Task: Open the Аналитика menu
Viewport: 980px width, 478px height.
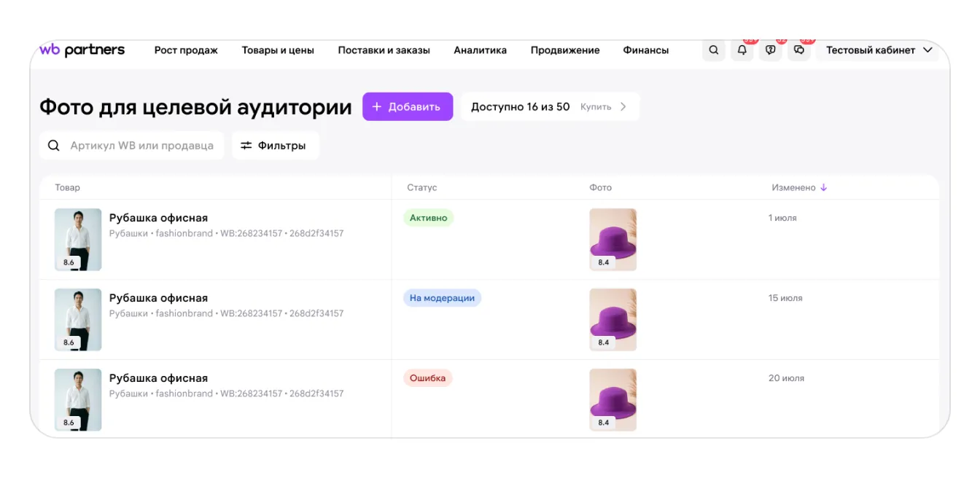Action: point(481,50)
